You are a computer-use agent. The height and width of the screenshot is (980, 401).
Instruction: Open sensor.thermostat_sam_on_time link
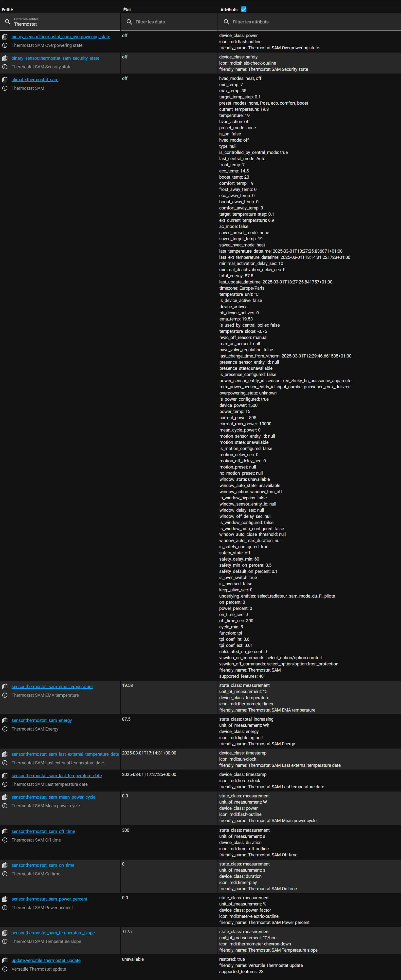(x=43, y=865)
